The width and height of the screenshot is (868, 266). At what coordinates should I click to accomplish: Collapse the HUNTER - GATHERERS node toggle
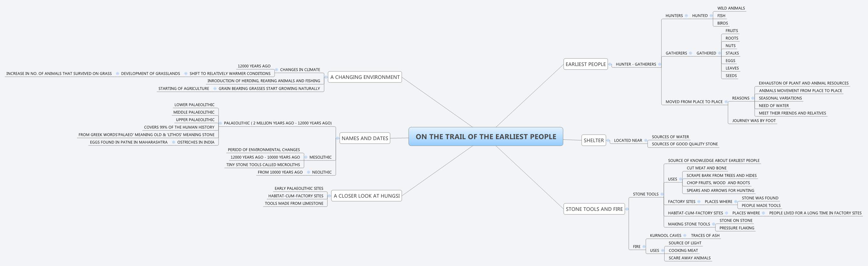(659, 64)
